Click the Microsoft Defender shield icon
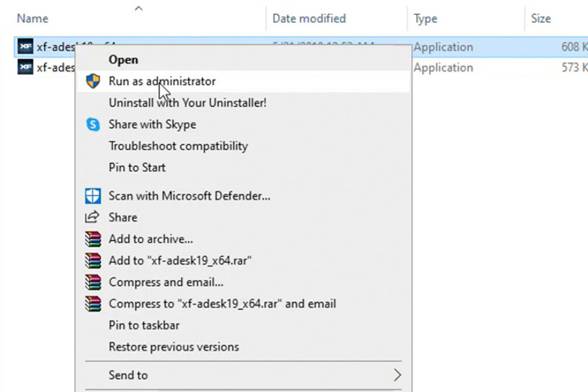Viewport: 588px width, 392px height. click(93, 196)
